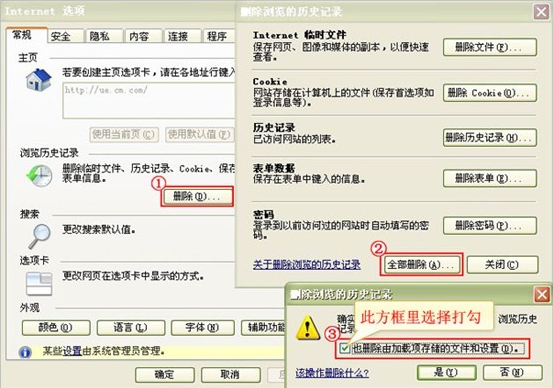Click the home page URL input field
The height and width of the screenshot is (388, 553).
[x=149, y=101]
